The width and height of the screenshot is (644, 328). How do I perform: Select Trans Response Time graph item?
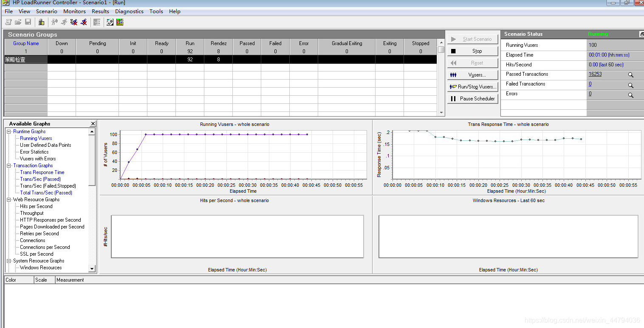pyautogui.click(x=42, y=172)
